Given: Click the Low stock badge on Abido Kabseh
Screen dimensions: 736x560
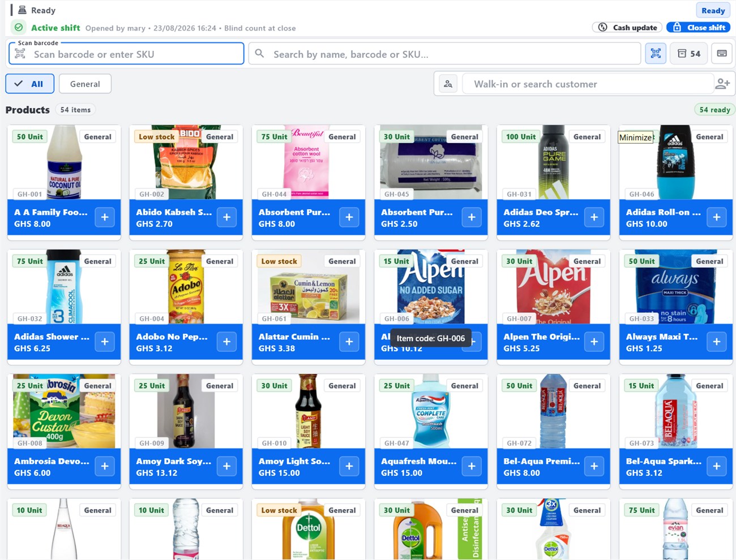Looking at the screenshot, I should point(157,137).
